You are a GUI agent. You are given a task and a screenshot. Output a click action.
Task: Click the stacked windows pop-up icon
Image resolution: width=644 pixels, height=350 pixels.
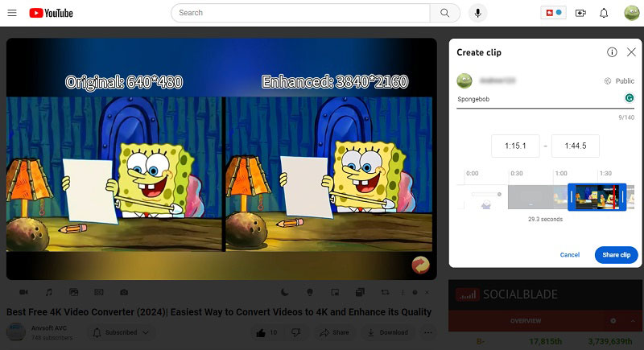[360, 292]
